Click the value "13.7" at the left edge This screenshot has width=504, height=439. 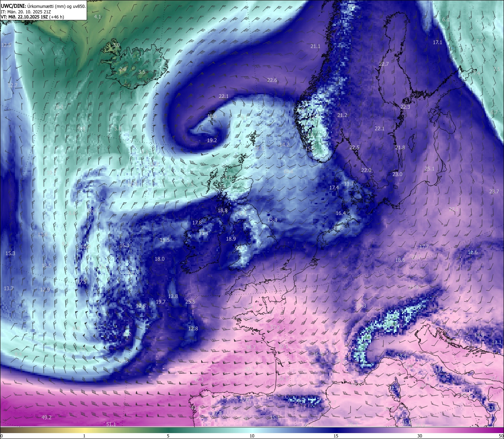coord(9,288)
